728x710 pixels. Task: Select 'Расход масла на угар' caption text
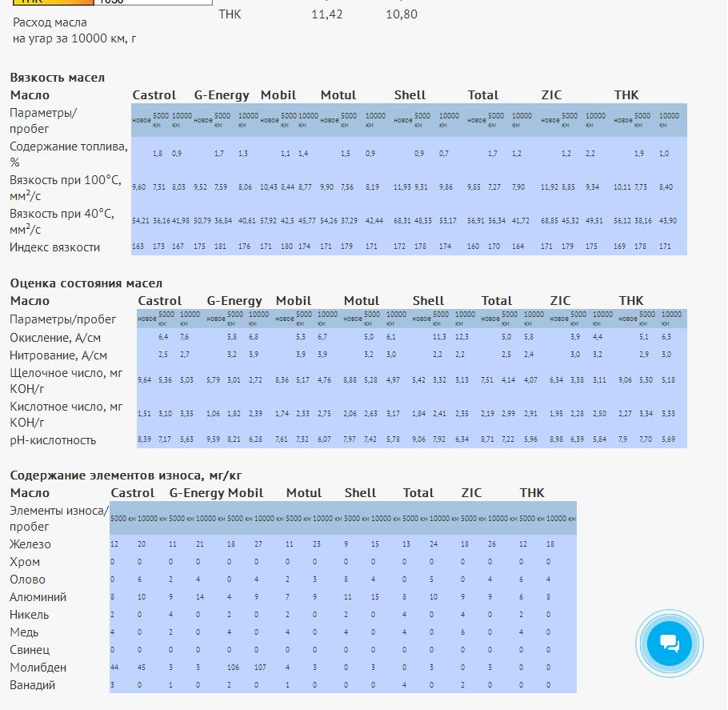[74, 30]
